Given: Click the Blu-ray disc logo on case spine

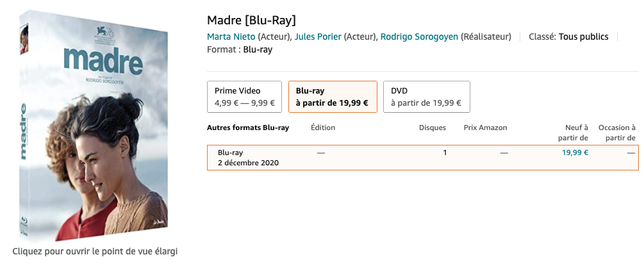Looking at the screenshot, I should pyautogui.click(x=24, y=222).
